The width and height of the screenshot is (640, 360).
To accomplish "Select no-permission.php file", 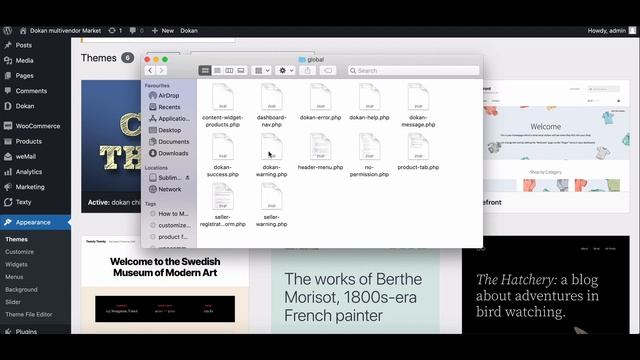I will pos(369,155).
